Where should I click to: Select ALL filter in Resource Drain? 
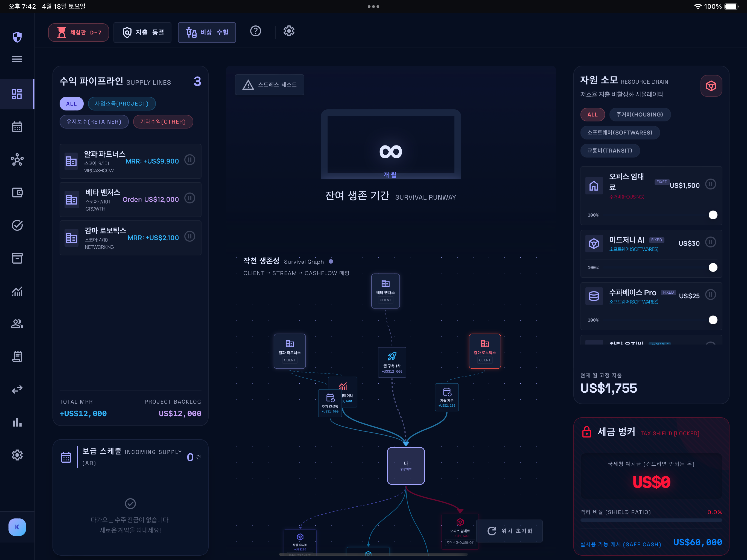[x=592, y=115]
